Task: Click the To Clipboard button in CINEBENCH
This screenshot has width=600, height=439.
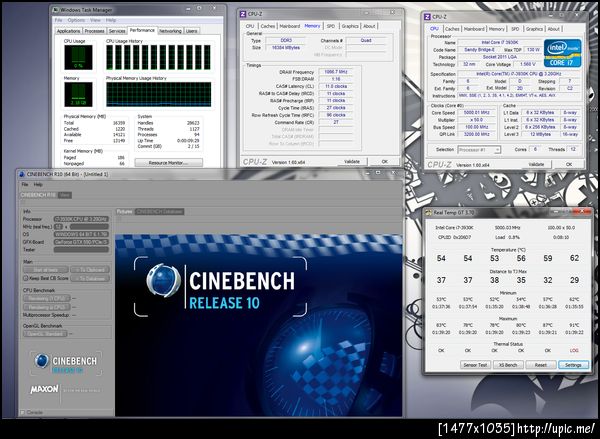Action: (x=90, y=269)
